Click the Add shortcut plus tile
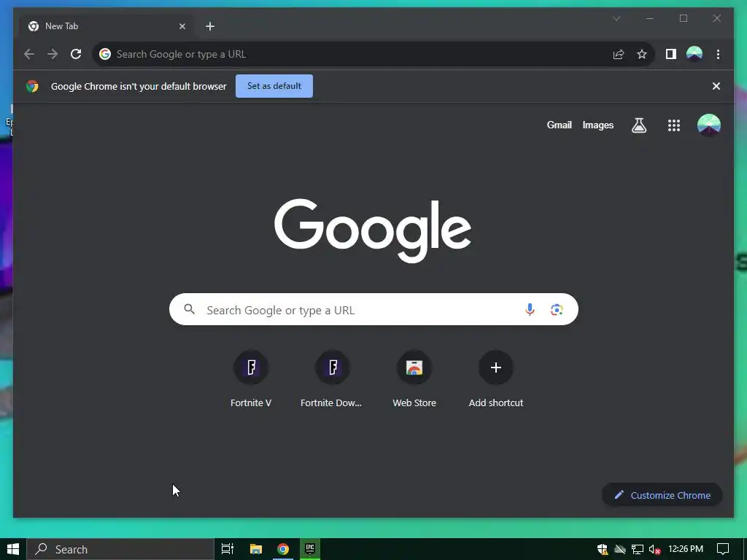Image resolution: width=747 pixels, height=560 pixels. point(496,379)
